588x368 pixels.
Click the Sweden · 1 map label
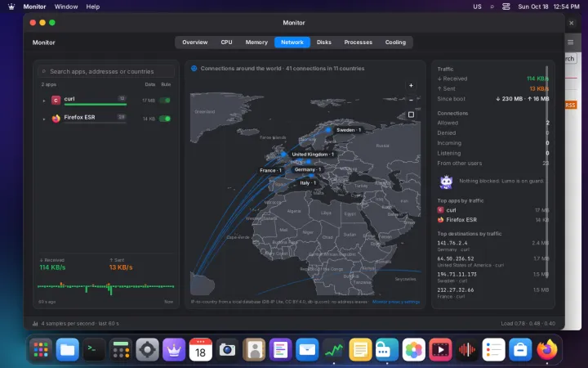point(349,130)
